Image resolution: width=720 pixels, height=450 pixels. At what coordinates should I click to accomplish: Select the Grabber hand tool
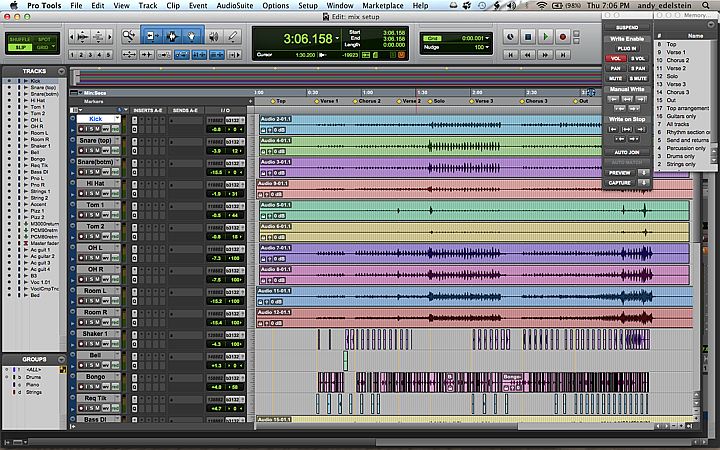(192, 36)
